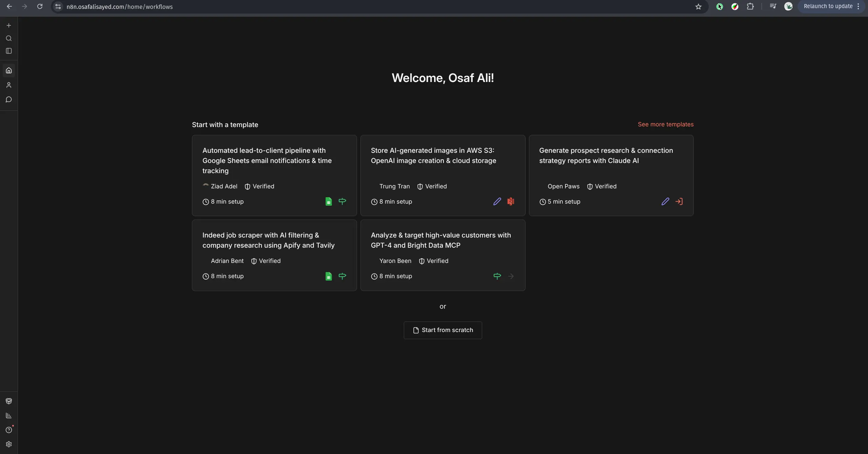Screen dimensions: 868x454
Task: Open Personal section via the person icon
Action: point(9,85)
